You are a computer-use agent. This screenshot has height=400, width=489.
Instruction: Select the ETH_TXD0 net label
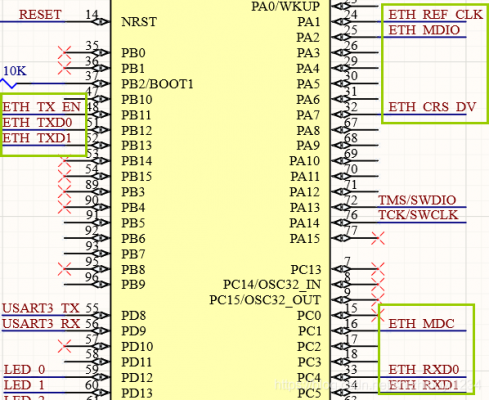[x=37, y=122]
